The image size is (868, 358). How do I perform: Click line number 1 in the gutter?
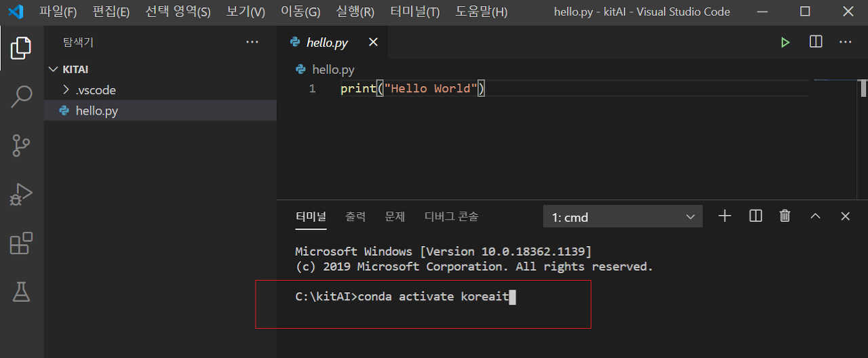click(312, 89)
